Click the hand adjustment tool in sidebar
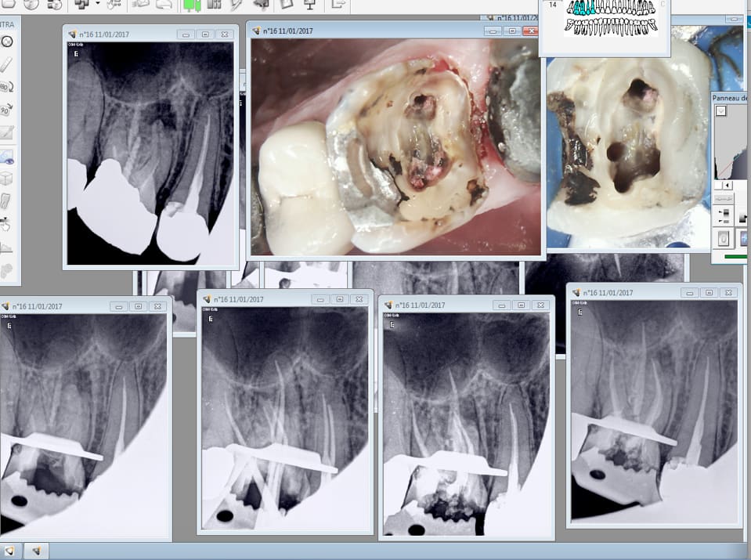Viewport: 751px width, 560px height. (7, 224)
